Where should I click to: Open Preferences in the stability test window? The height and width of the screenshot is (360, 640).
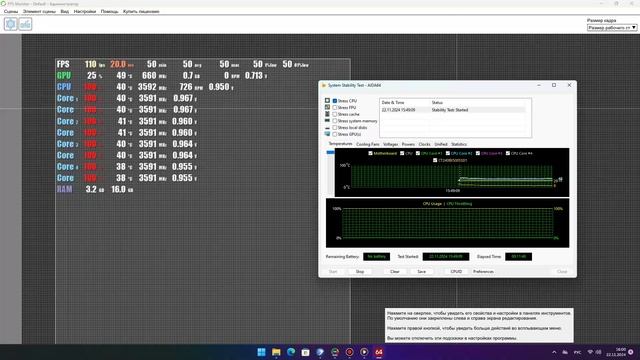(x=483, y=271)
